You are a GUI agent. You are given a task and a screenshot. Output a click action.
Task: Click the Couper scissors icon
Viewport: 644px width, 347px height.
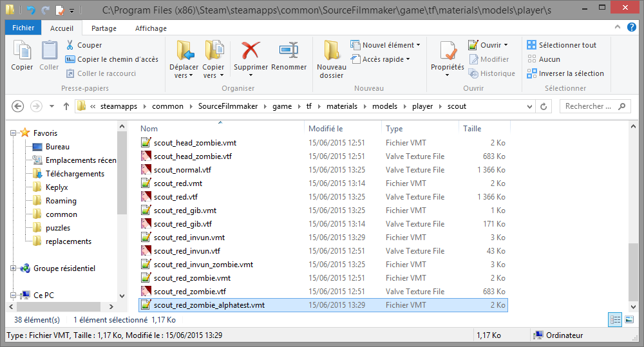(x=70, y=45)
